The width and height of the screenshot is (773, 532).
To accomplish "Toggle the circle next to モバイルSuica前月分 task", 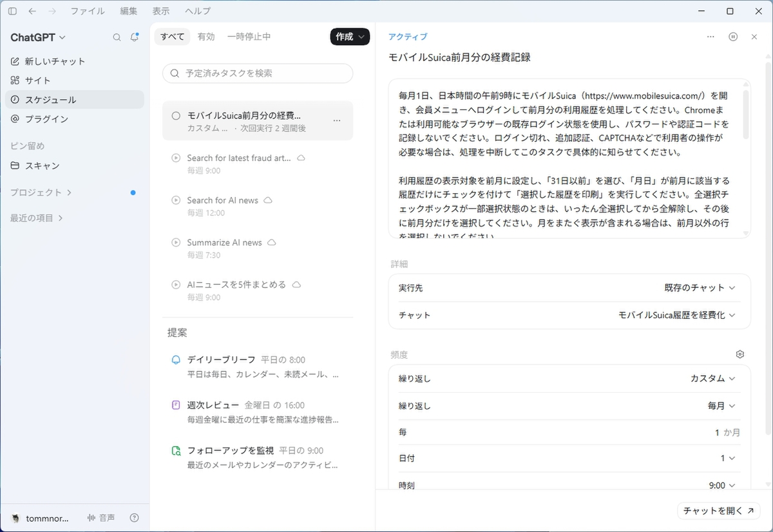I will coord(176,116).
